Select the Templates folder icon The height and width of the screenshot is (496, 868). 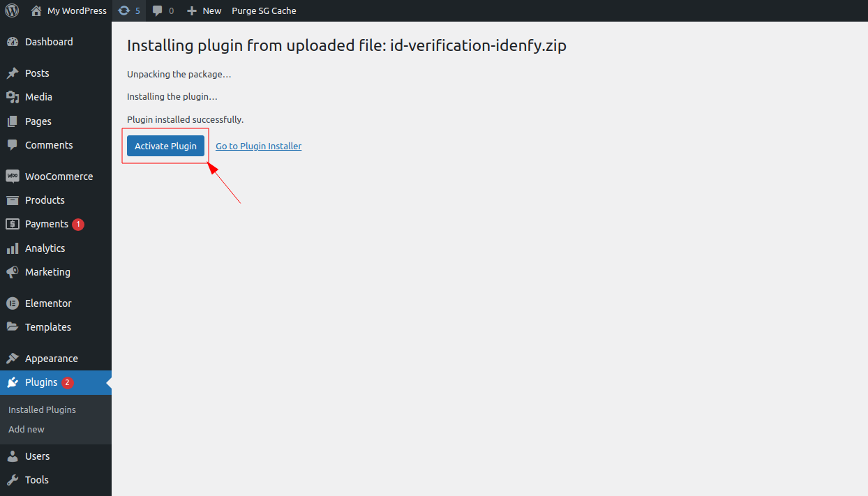13,327
